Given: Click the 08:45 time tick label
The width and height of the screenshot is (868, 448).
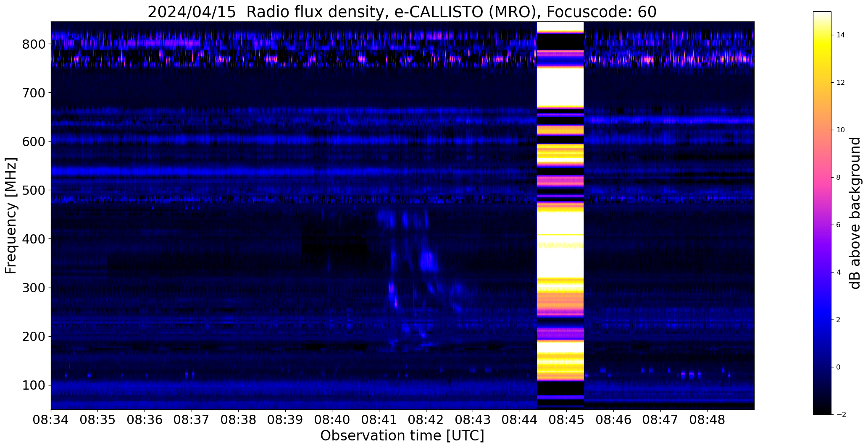Looking at the screenshot, I should coord(567,420).
